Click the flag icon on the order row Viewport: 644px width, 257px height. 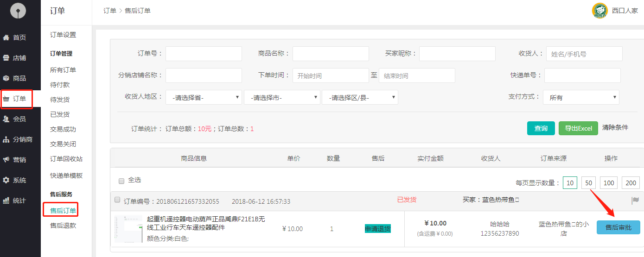click(635, 201)
